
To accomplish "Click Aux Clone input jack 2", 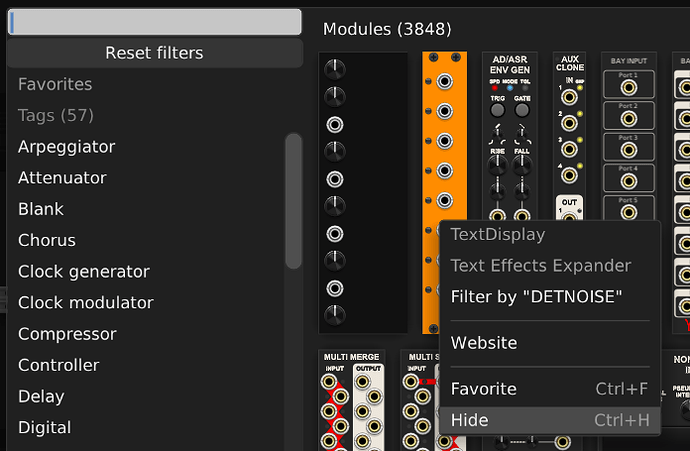I will click(x=570, y=125).
